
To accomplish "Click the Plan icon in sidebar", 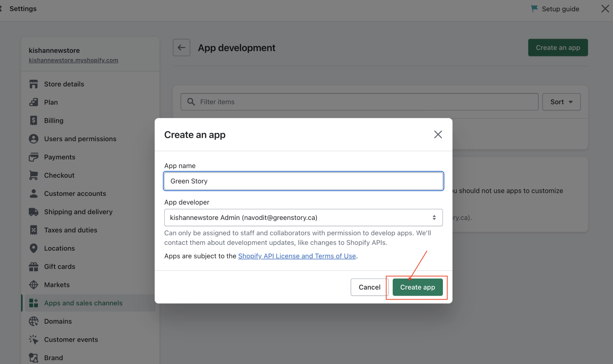I will point(34,102).
